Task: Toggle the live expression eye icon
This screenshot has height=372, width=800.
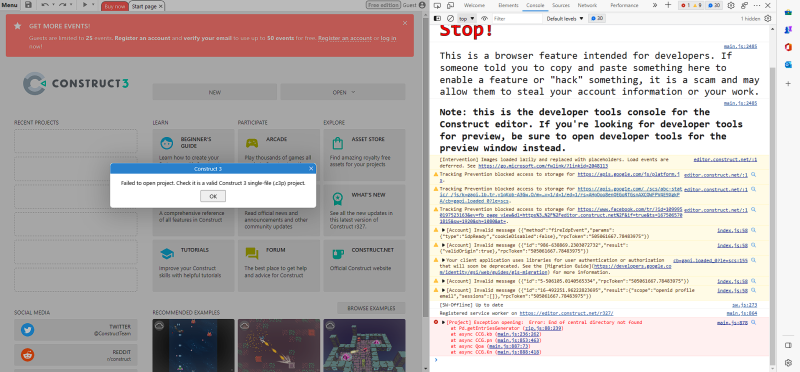Action: pos(485,18)
